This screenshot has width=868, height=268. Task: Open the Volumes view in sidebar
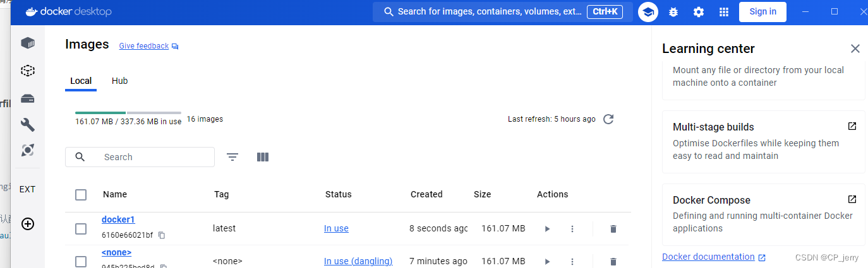[x=27, y=98]
